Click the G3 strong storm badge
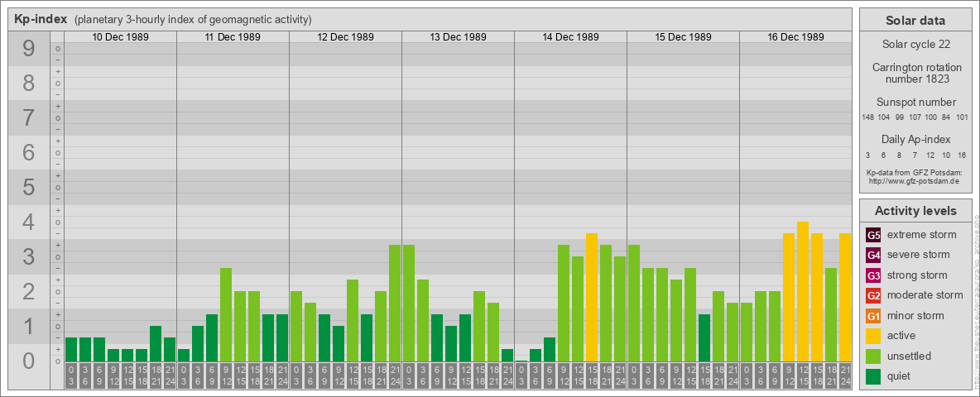980x397 pixels. click(873, 275)
